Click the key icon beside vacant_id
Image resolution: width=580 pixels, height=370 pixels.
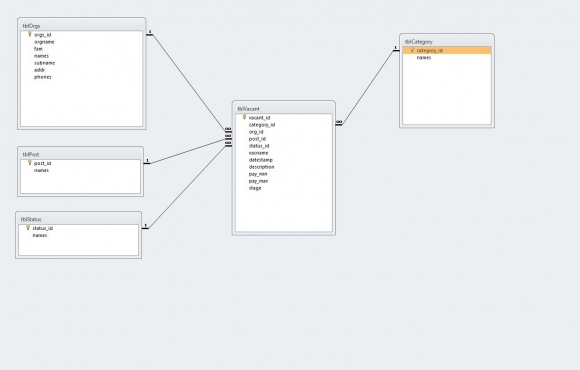coord(244,117)
